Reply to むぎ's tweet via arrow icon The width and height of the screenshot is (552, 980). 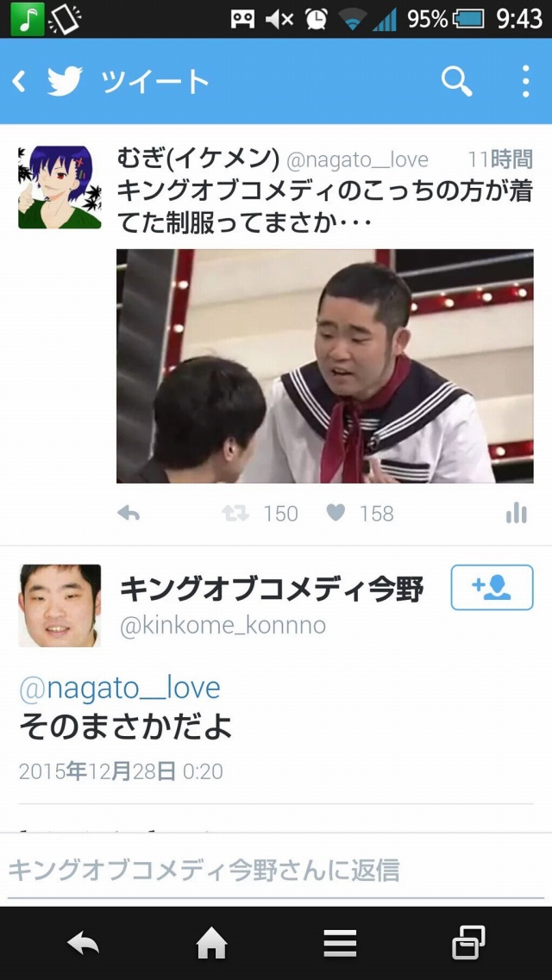click(129, 513)
